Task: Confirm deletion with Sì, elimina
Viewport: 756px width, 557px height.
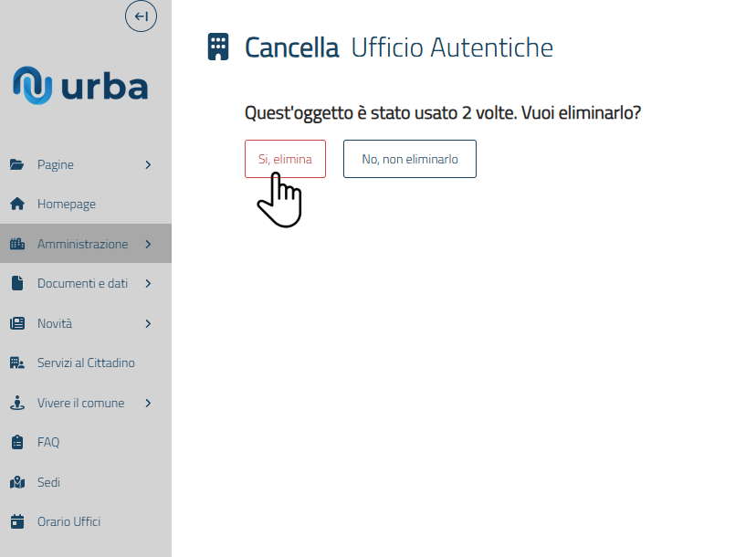Action: click(x=285, y=159)
